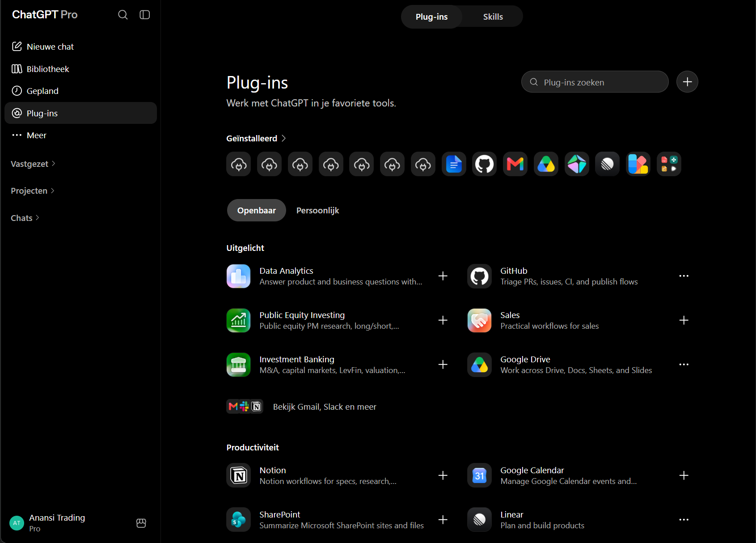Open the Geïnstalleerd list via its chevron
The image size is (756, 543).
[x=283, y=138]
